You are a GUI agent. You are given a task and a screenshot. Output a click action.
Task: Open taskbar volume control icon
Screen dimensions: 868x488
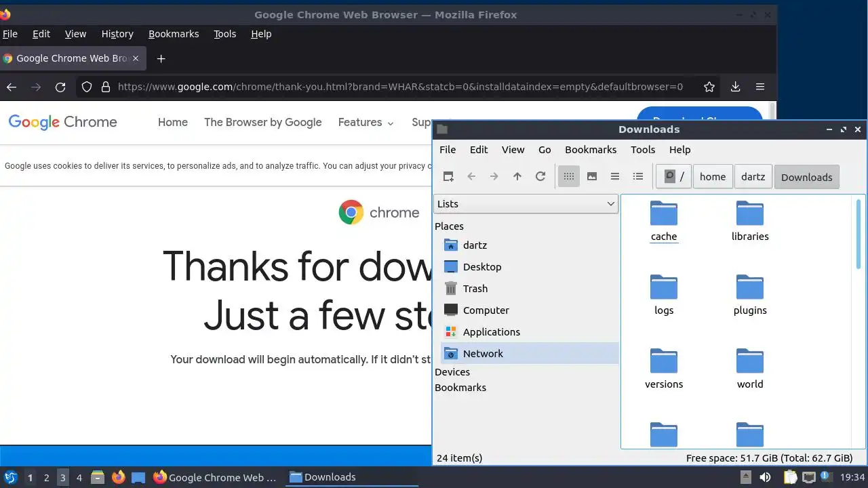click(765, 478)
